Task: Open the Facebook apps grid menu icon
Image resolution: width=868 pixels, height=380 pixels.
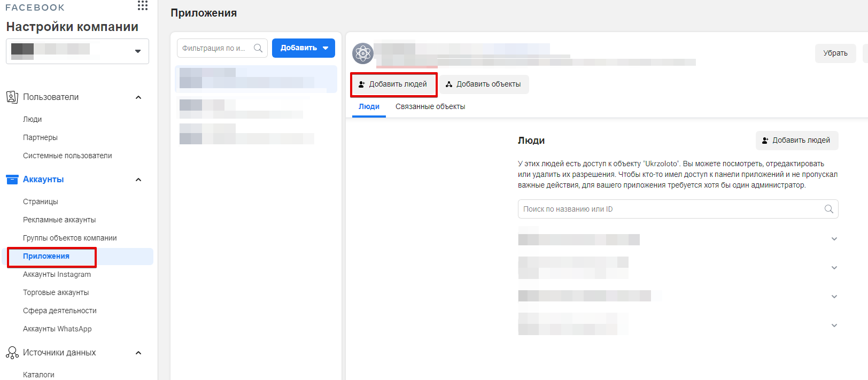Action: click(142, 5)
